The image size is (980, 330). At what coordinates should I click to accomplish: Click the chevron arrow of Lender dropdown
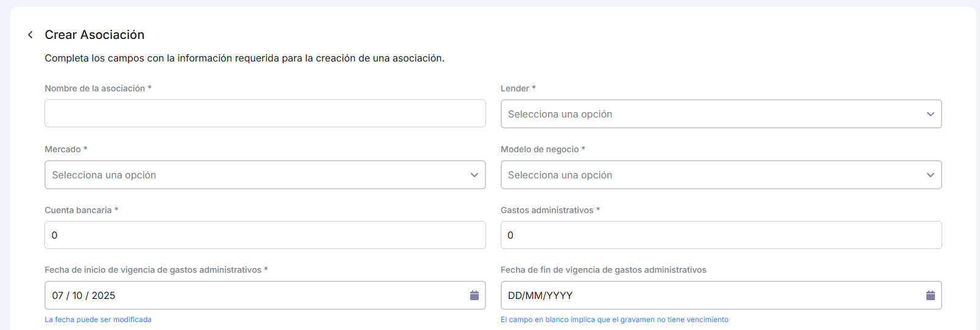[930, 114]
